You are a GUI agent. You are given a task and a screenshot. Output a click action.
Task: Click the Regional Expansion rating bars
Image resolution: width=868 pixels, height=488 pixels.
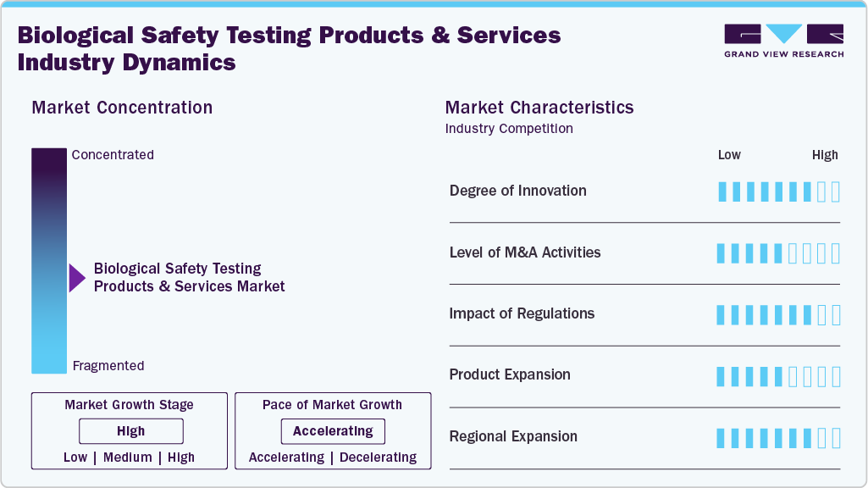(x=778, y=438)
